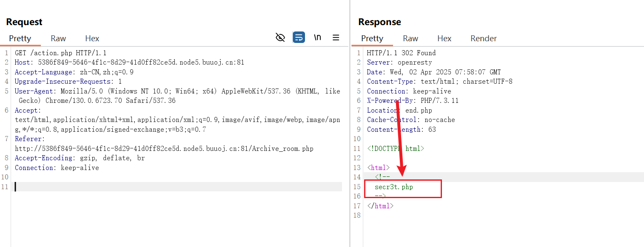
Task: Switch to the Response Hex tab
Action: [444, 38]
